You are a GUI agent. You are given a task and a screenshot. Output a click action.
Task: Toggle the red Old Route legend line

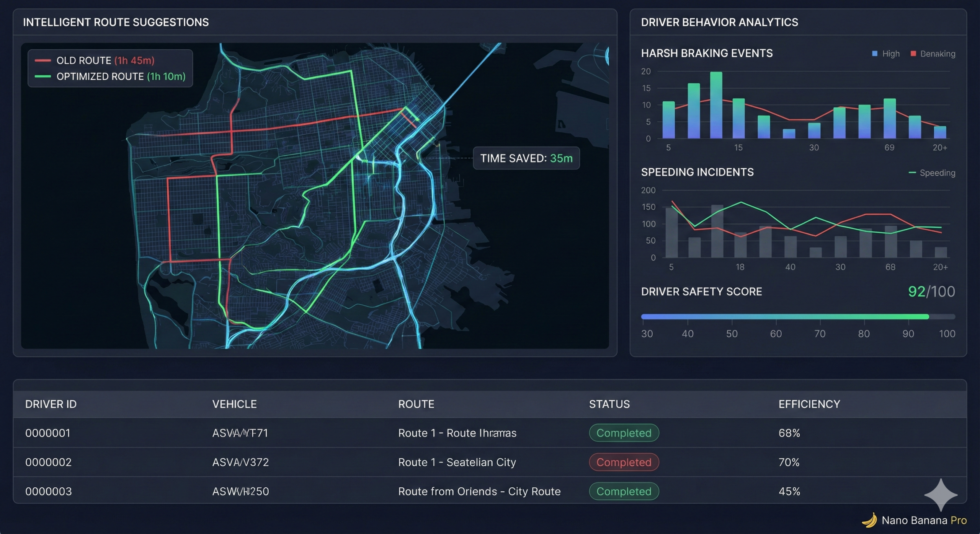43,60
